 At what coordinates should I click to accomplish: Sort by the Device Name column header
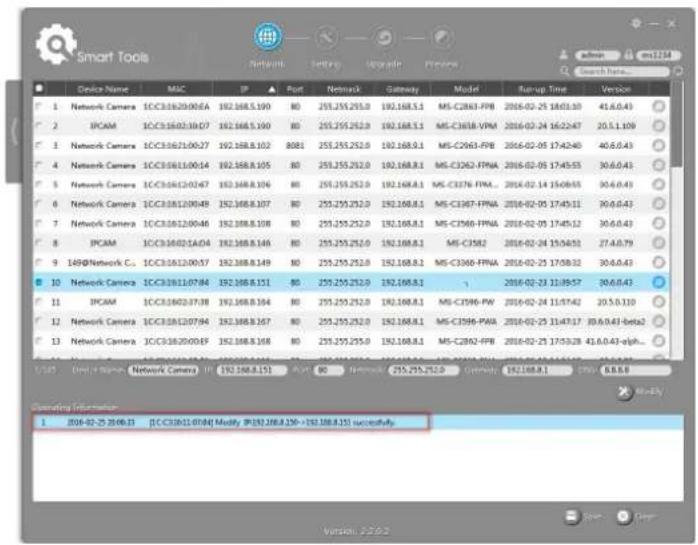103,89
